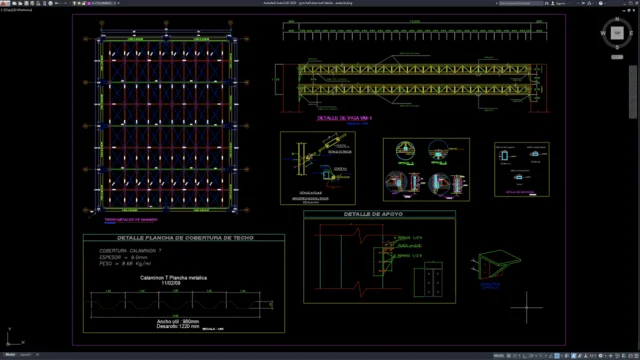Screen dimensions: 640x360
Task: Click the Clean Screen icon
Action: [x=630, y=356]
